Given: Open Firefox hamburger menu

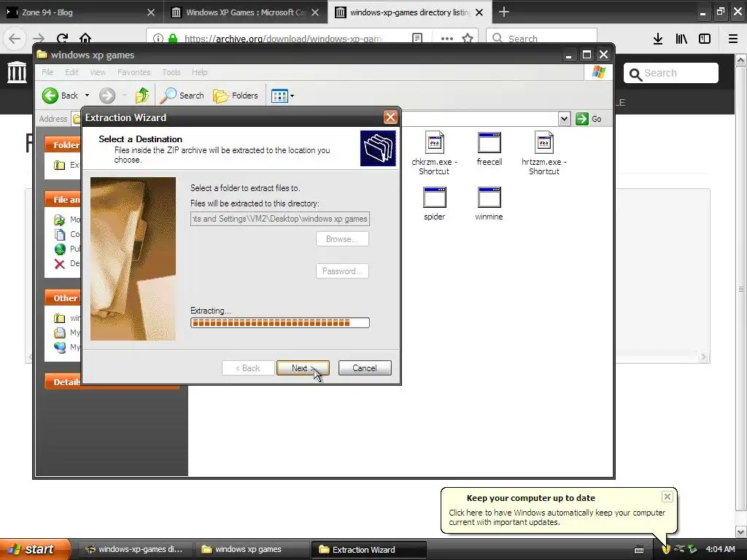Looking at the screenshot, I should coord(733,39).
